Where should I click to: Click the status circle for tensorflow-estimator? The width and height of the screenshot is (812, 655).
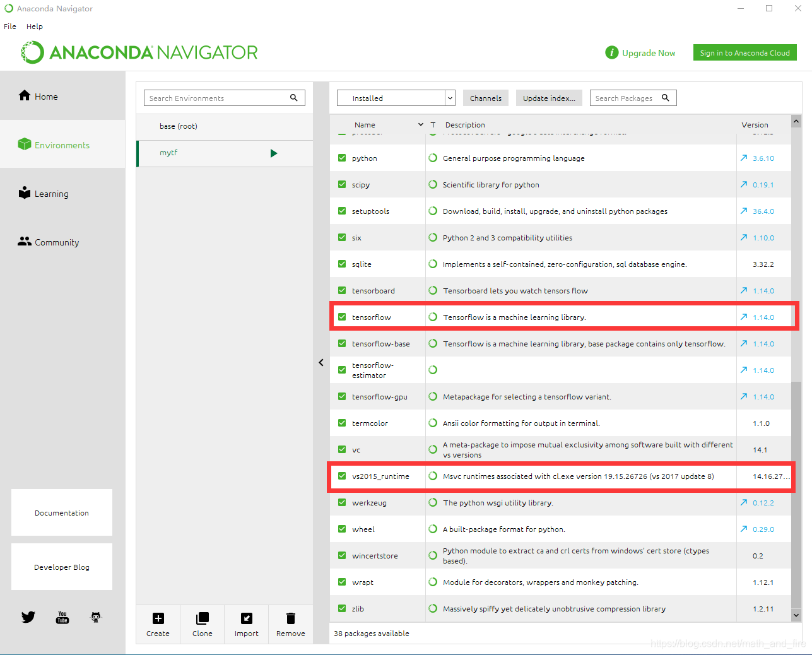tap(433, 370)
